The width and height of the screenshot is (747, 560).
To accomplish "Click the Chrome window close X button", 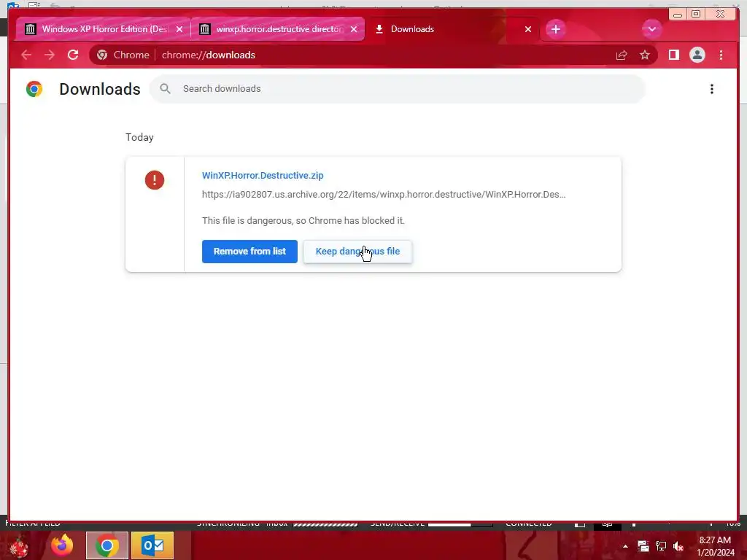I will pyautogui.click(x=720, y=15).
